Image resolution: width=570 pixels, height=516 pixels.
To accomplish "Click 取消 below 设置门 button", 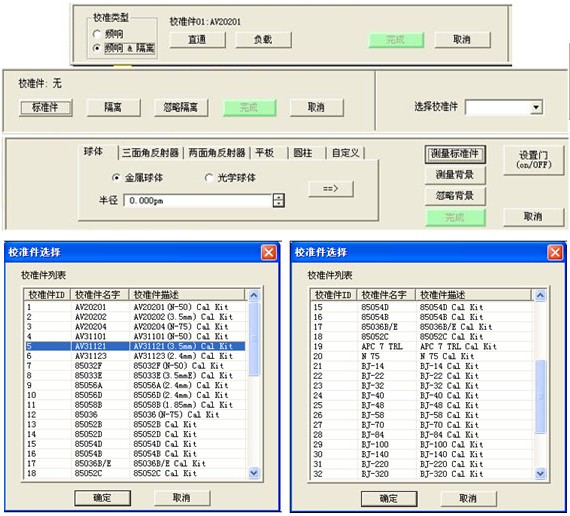I will (534, 217).
